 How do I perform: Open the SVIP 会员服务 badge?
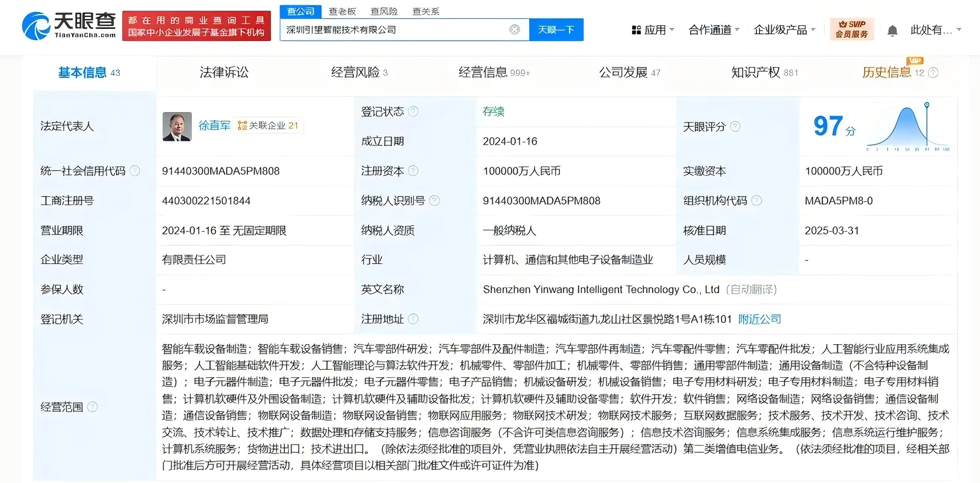click(852, 29)
